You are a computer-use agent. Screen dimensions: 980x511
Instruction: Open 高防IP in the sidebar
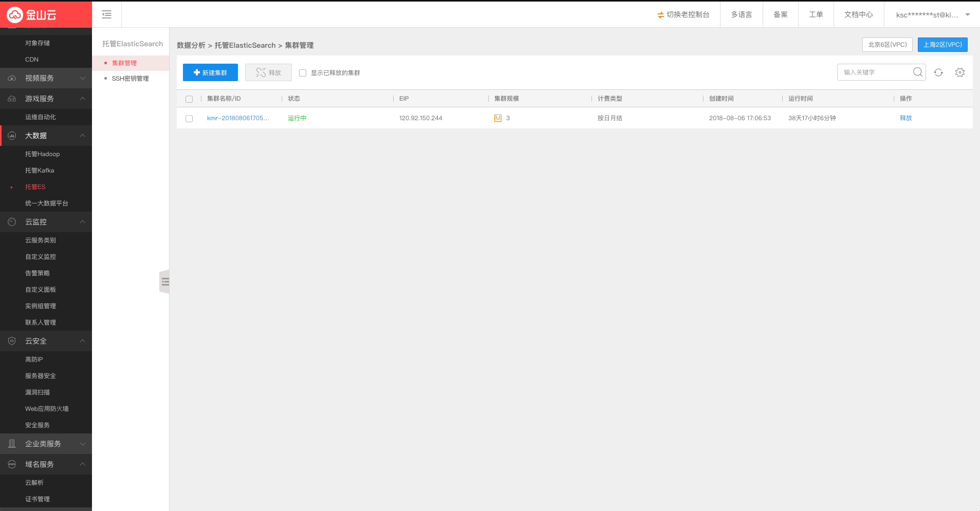coord(34,359)
